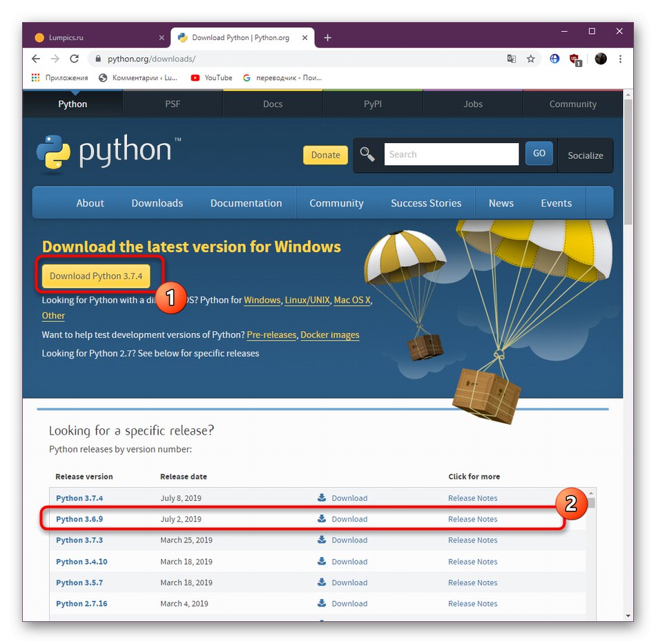Open Release Notes for Python 3.7.3
Viewport: 656px width, 644px height.
(x=473, y=540)
